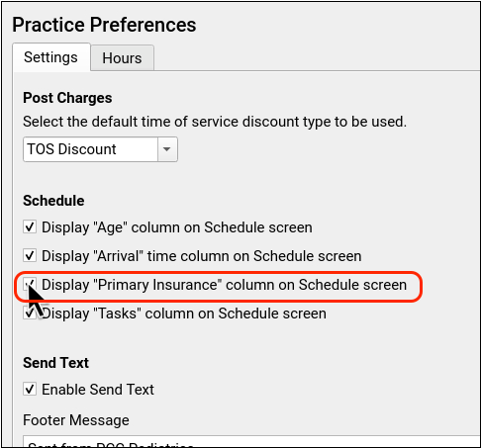Click the "Primary Insurance" column label text
481x448 pixels.
pyautogui.click(x=225, y=285)
